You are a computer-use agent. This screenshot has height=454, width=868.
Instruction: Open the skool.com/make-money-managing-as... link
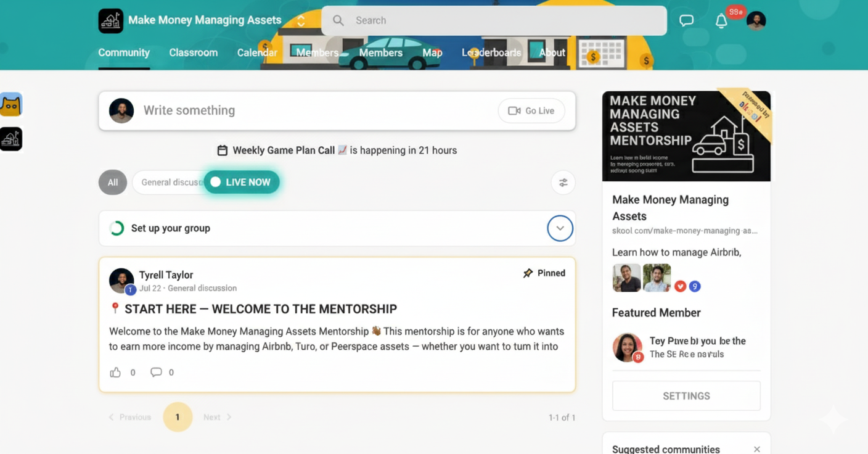tap(684, 231)
